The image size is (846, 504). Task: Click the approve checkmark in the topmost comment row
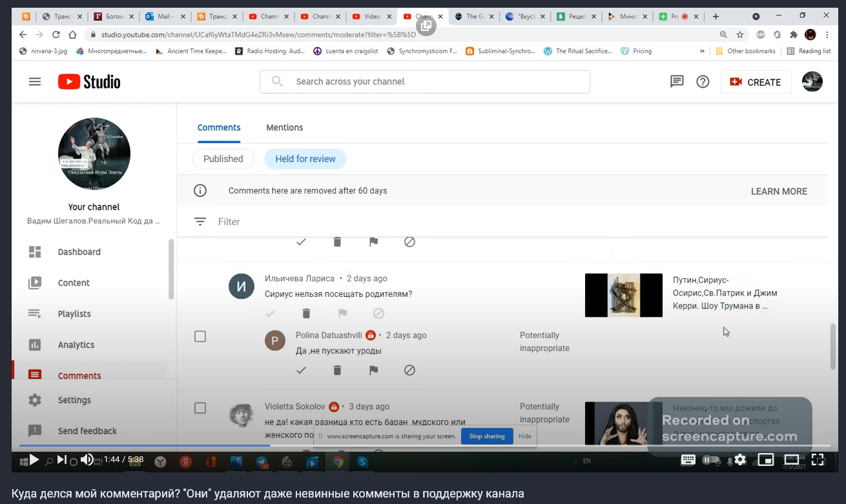tap(301, 241)
